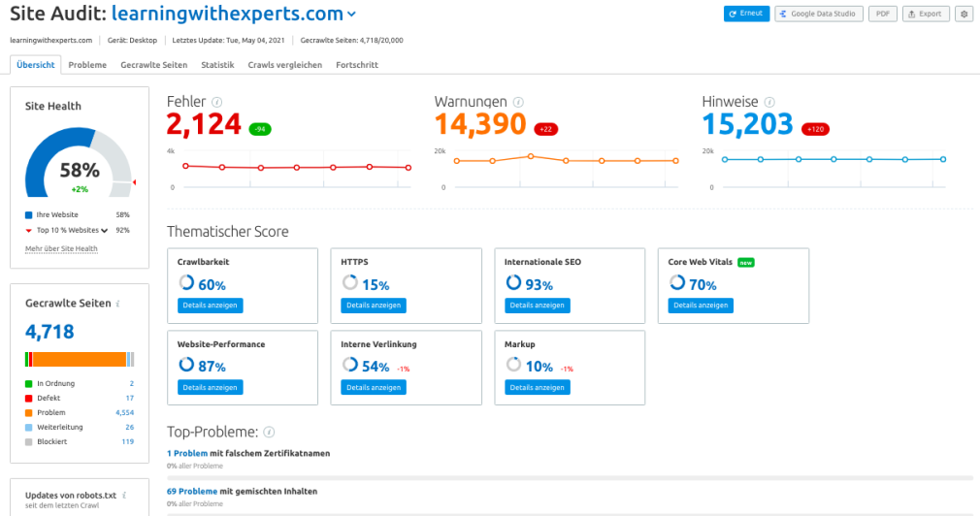
Task: Open the '1 Problem' link for falschem Zertifikatnamen
Action: (187, 454)
